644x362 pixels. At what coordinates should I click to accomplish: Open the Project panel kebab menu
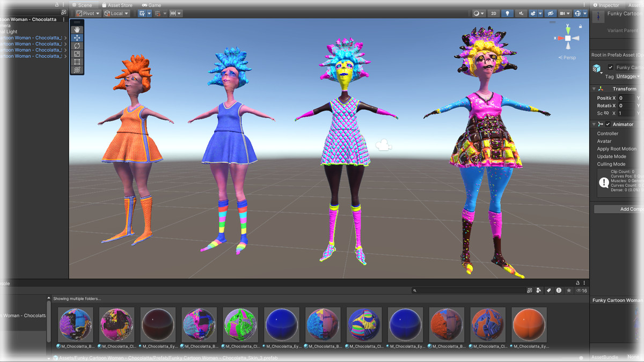tap(586, 283)
